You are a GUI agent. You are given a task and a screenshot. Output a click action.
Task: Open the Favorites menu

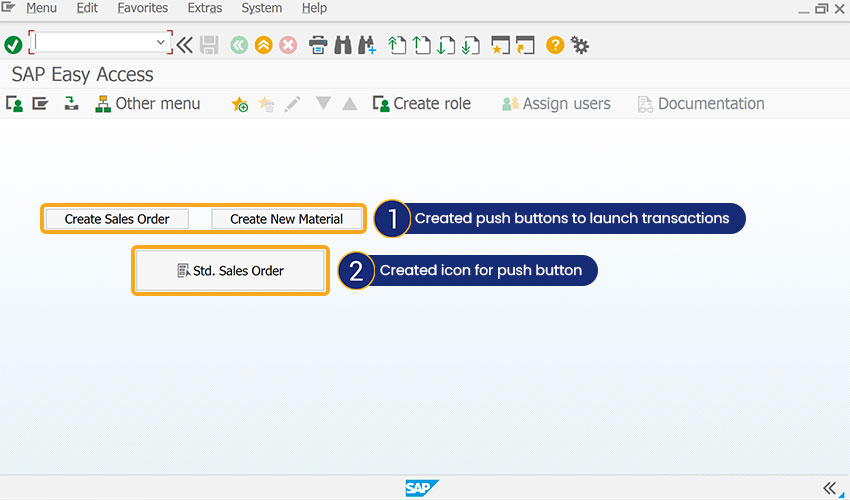(143, 8)
